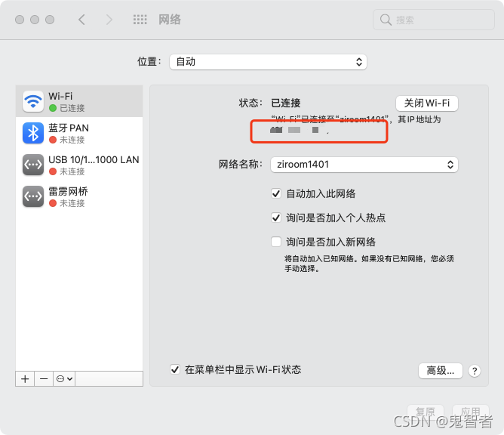Image resolution: width=504 pixels, height=435 pixels.
Task: Select the 雷雳网桥 Thunderbolt bridge icon
Action: tap(33, 196)
